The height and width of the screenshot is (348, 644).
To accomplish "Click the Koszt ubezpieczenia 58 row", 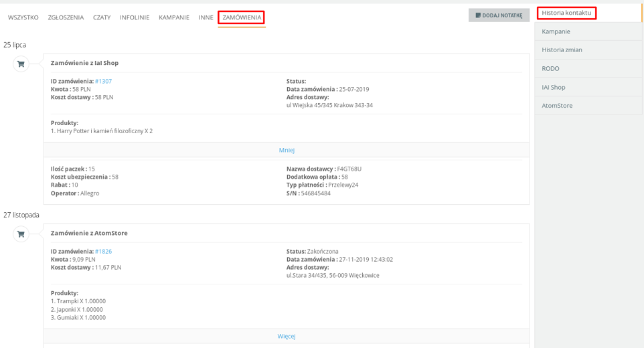I will coord(84,177).
